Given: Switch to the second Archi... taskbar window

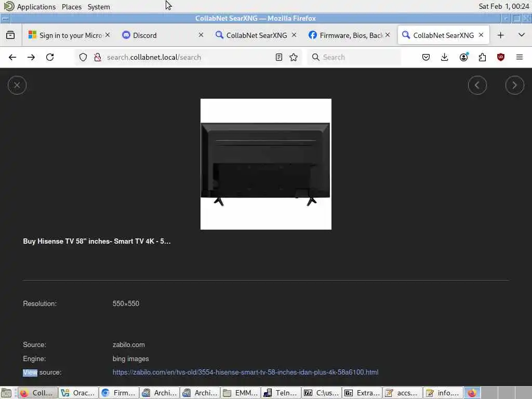Looking at the screenshot, I should 200,393.
